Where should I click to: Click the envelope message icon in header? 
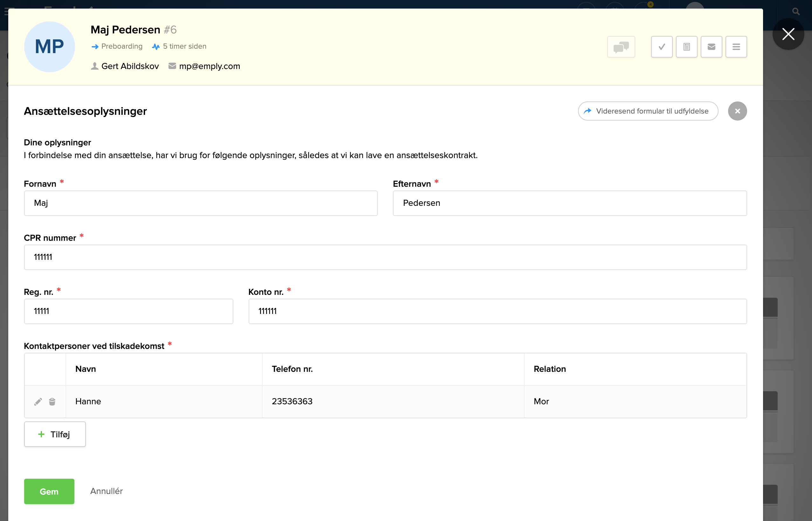711,47
